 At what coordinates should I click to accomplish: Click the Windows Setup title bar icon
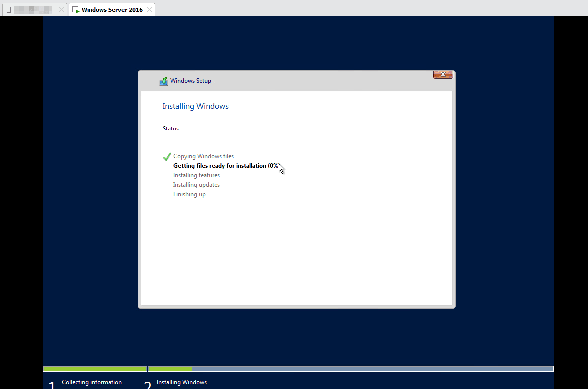click(x=164, y=81)
